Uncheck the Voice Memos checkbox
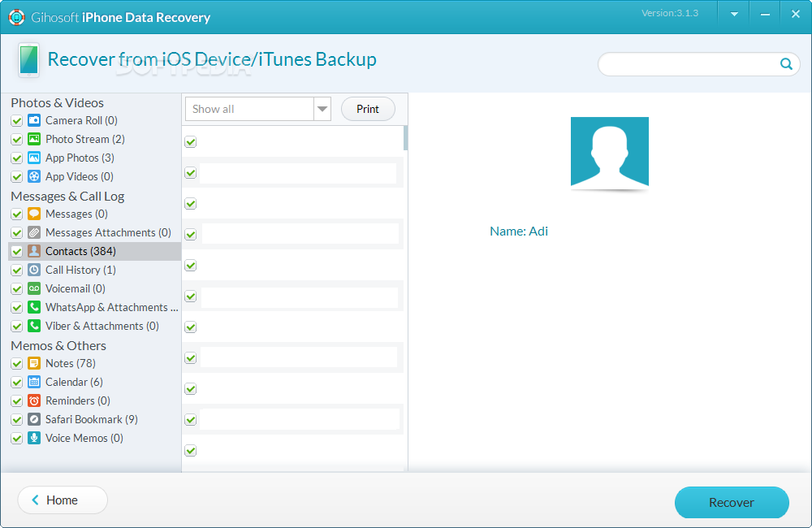Screen dimensions: 812x528 pos(16,439)
